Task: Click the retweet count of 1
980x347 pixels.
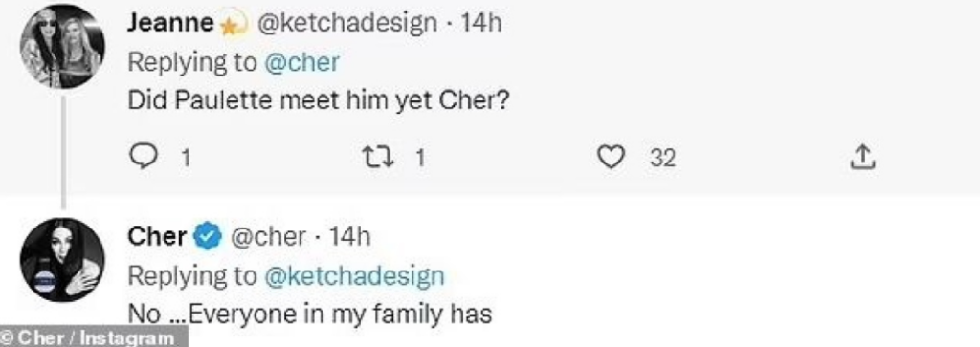Action: pyautogui.click(x=421, y=158)
